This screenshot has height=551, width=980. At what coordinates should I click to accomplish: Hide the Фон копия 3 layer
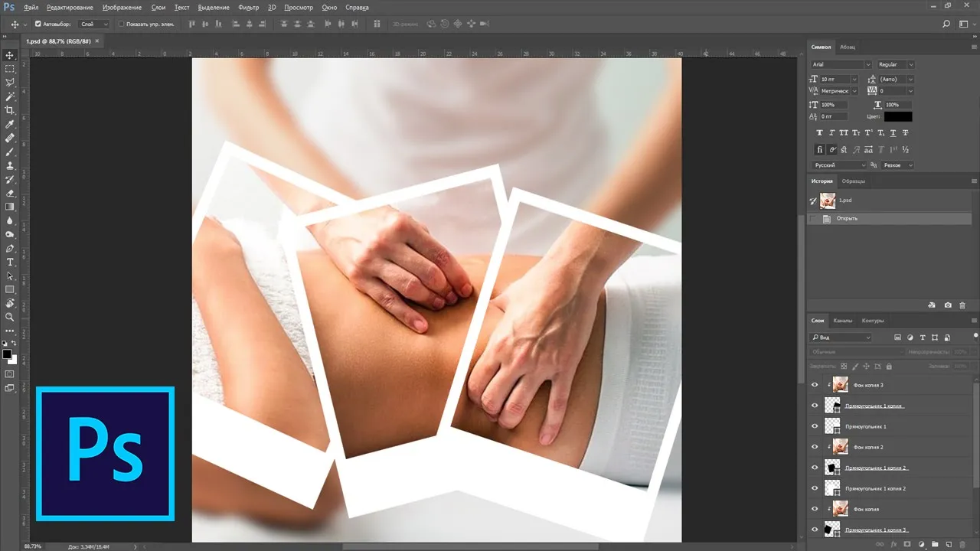coord(815,385)
